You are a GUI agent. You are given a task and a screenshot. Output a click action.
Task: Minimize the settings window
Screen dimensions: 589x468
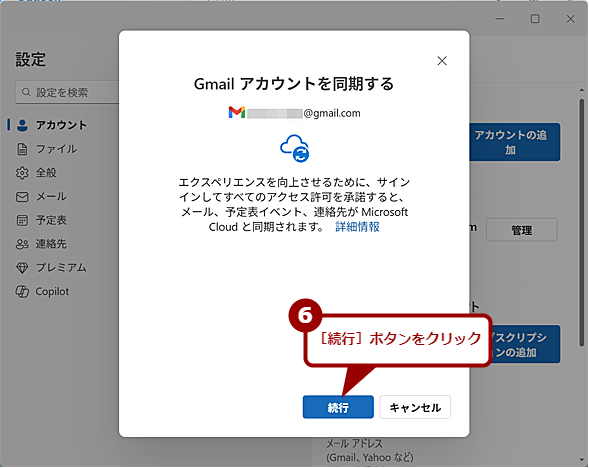click(x=500, y=18)
